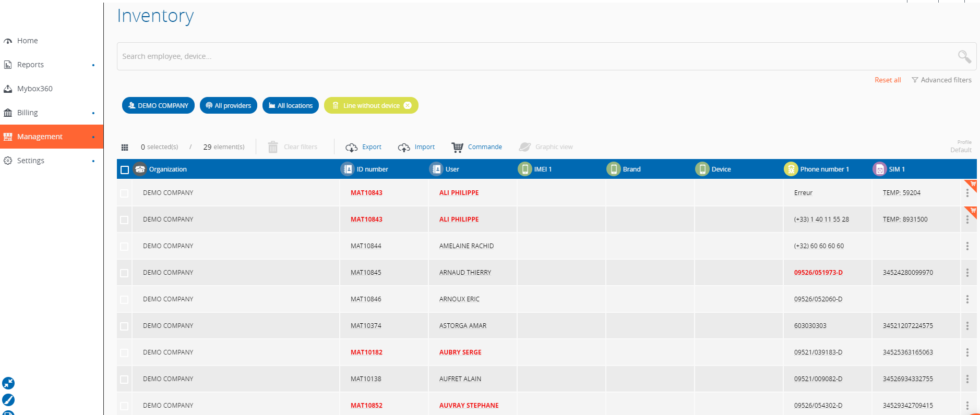Image resolution: width=980 pixels, height=415 pixels.
Task: Remove the Line without device filter
Action: (x=408, y=105)
